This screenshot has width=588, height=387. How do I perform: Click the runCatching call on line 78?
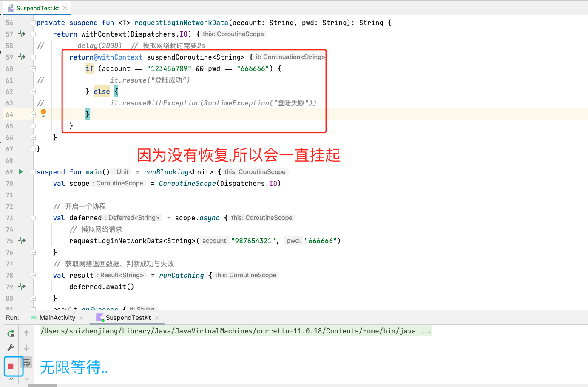(x=182, y=275)
